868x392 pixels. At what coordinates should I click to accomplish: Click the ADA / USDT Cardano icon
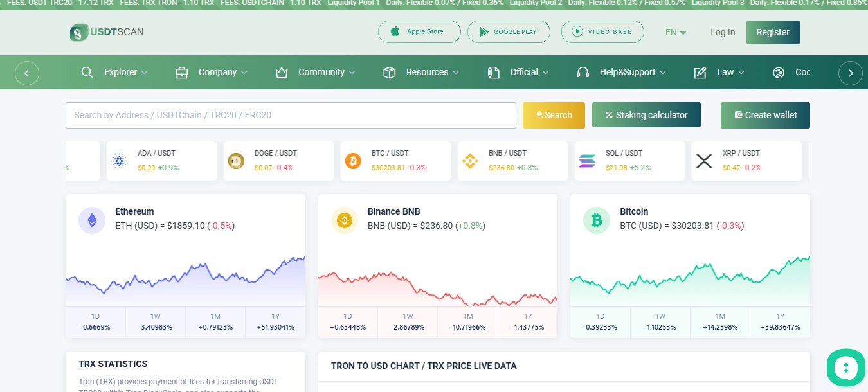[x=119, y=161]
